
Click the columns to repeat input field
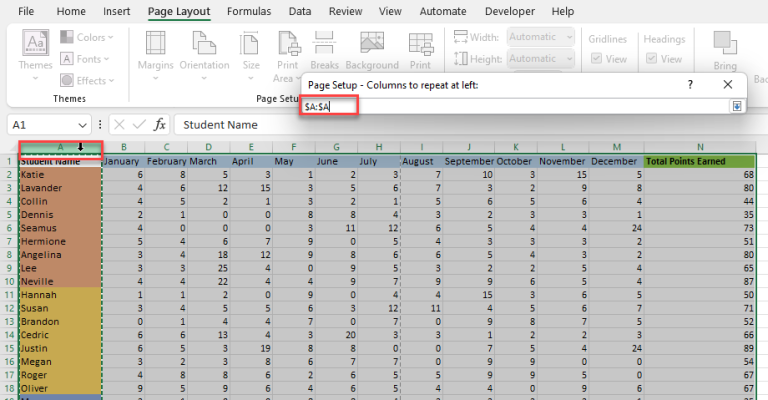(x=510, y=105)
